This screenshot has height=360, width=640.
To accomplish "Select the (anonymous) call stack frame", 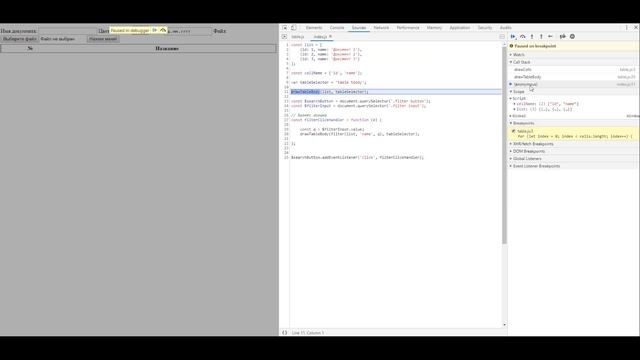I will (x=573, y=84).
